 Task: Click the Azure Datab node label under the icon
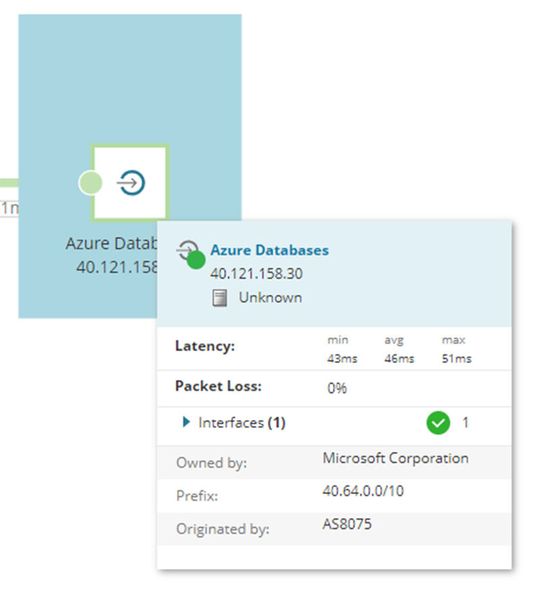(x=111, y=243)
